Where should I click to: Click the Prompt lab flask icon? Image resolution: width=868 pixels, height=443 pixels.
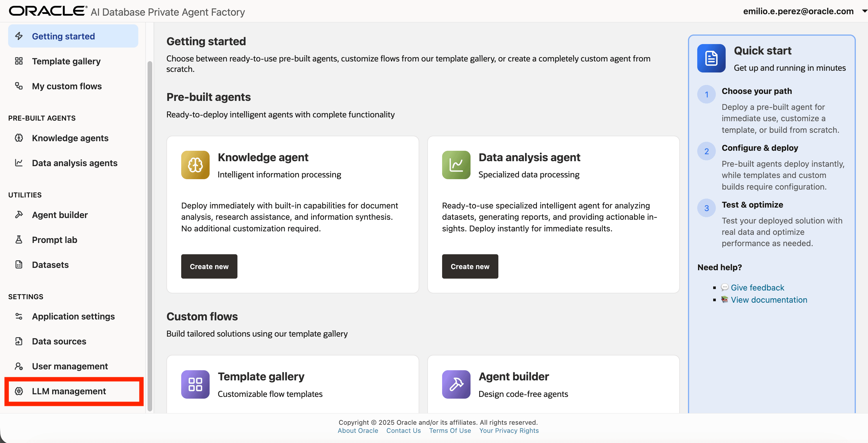pyautogui.click(x=19, y=239)
